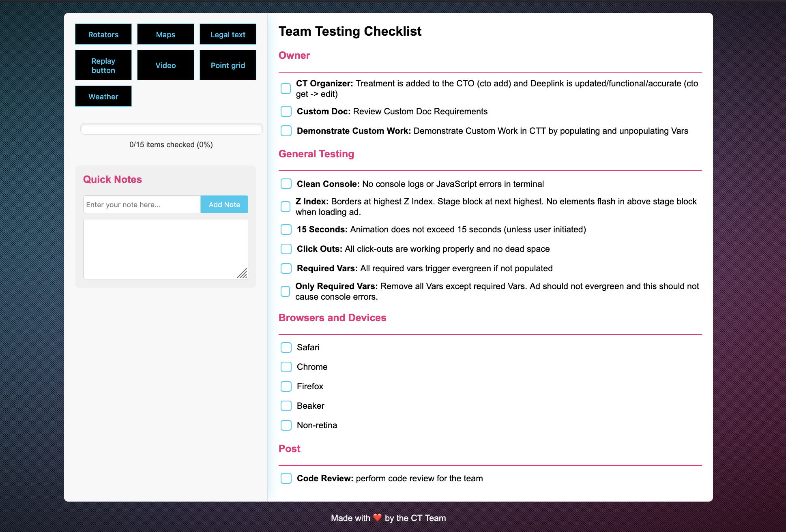786x532 pixels.
Task: Click the Video button
Action: pos(165,65)
